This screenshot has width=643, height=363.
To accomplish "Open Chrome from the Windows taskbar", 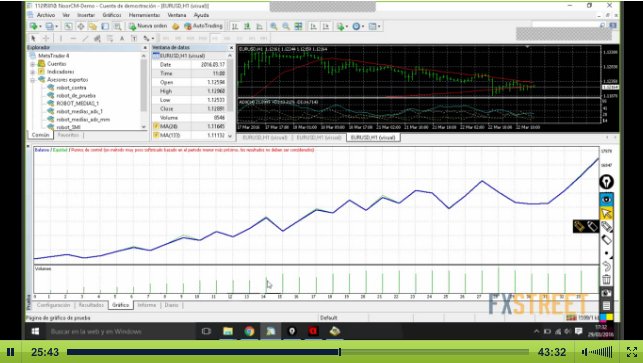I will point(249,331).
